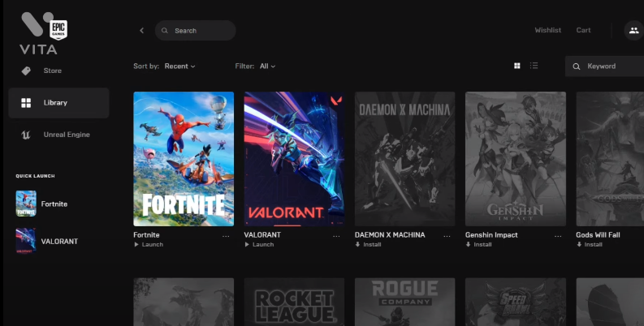Select the Fortnite cover art

coord(184,159)
